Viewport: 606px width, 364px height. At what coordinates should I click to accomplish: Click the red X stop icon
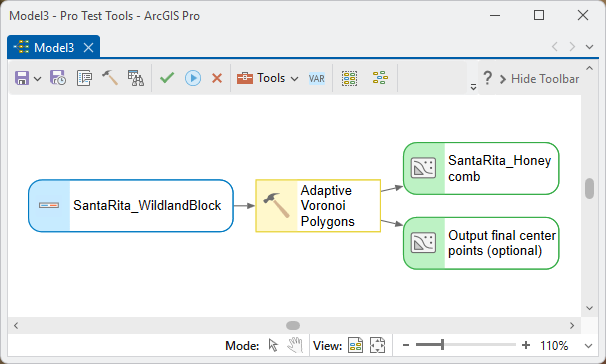[217, 78]
